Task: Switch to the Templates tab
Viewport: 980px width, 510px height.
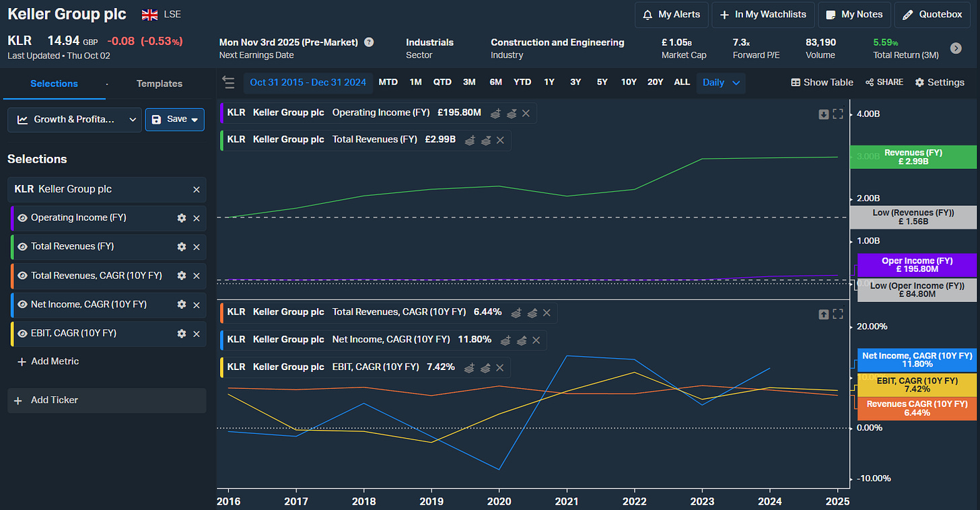Action: pos(160,84)
